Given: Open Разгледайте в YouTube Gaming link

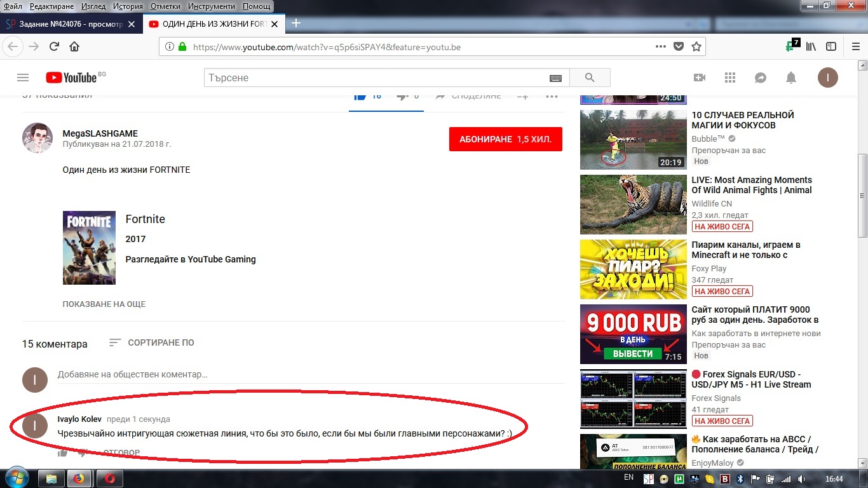Looking at the screenshot, I should 191,259.
